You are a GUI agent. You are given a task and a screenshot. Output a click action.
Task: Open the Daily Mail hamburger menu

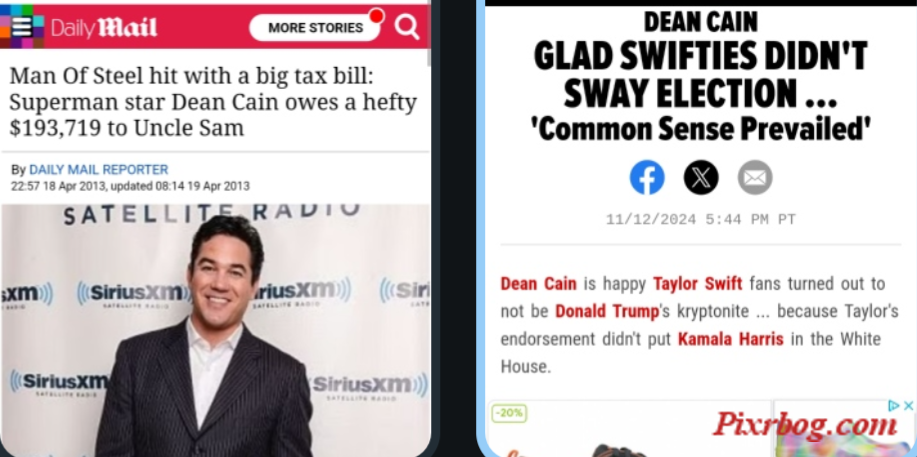(22, 26)
